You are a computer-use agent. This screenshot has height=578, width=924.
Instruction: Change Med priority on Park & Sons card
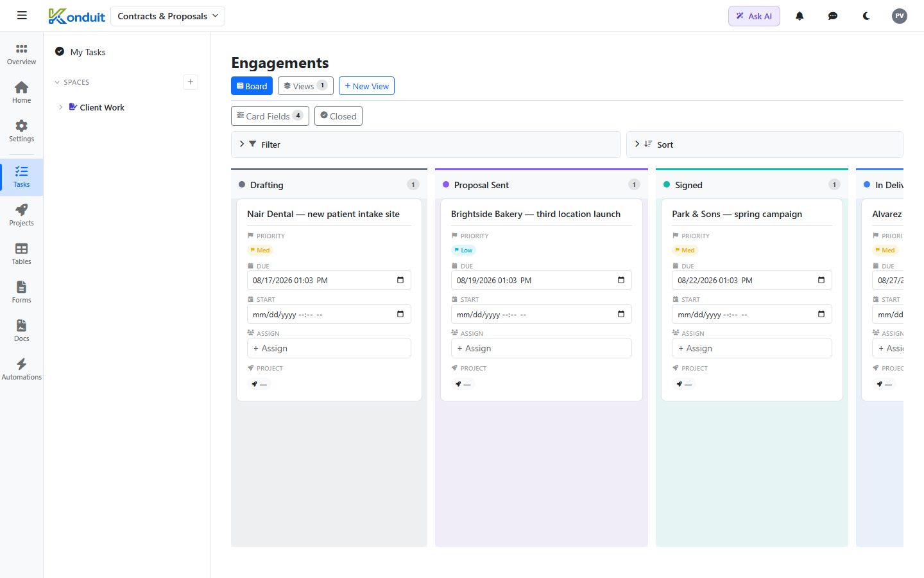pos(685,250)
